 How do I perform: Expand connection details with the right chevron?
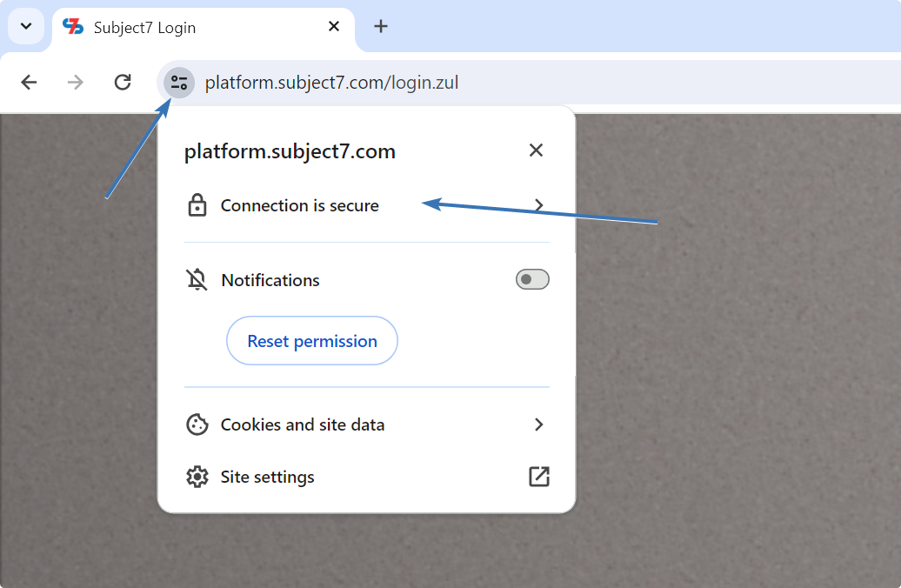[x=539, y=206]
